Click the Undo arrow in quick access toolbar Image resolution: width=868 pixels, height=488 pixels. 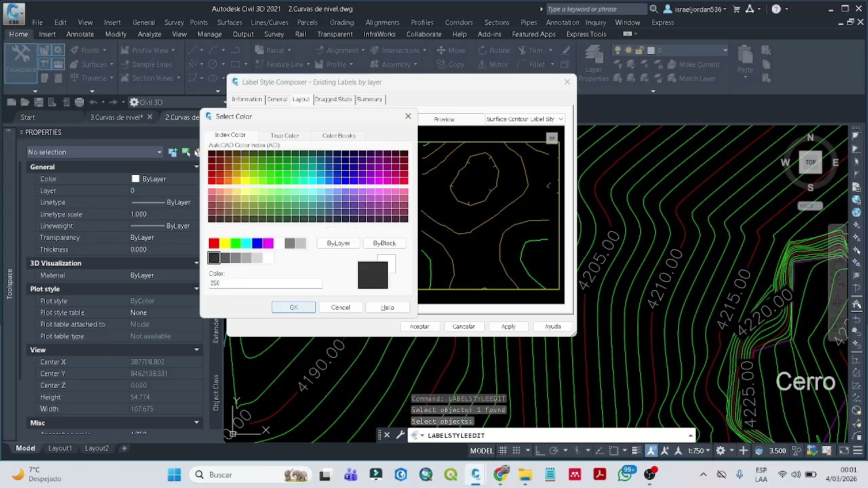[x=93, y=102]
